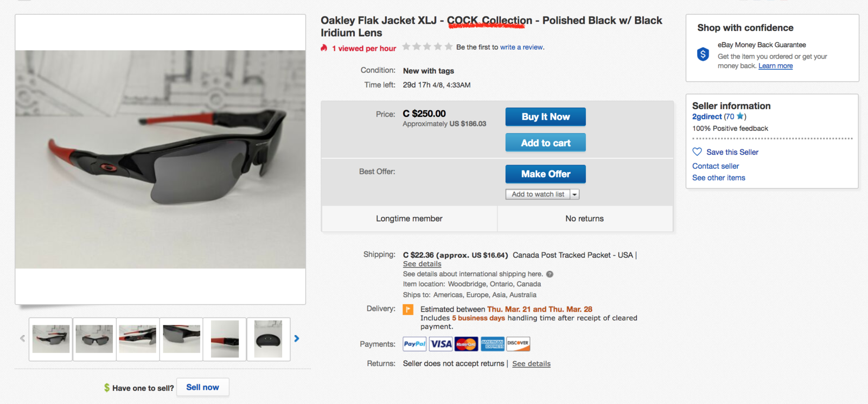Click Add to cart

[545, 143]
